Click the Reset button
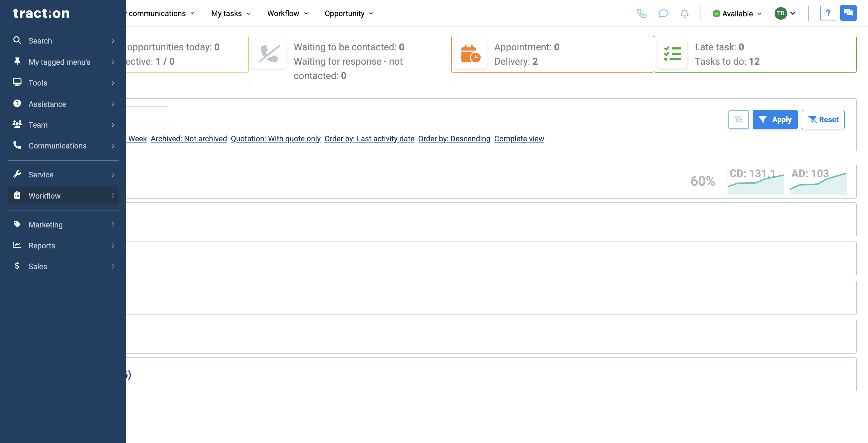The image size is (868, 443). (823, 119)
